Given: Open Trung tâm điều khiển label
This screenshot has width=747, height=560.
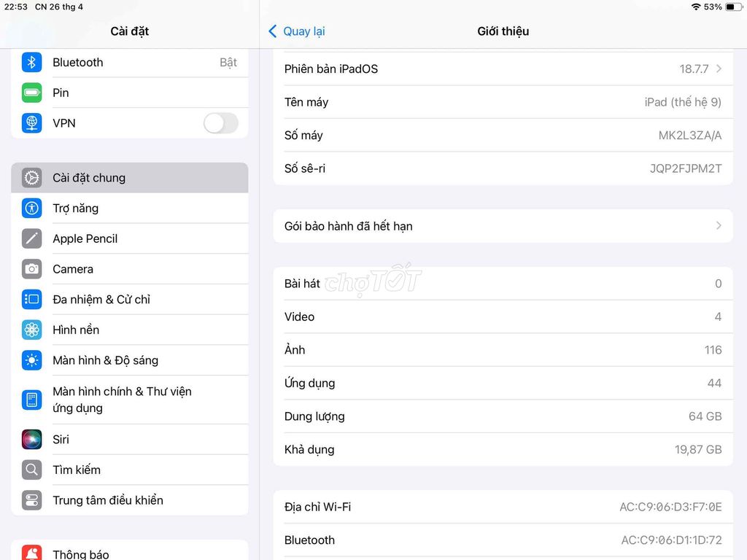Looking at the screenshot, I should [108, 500].
